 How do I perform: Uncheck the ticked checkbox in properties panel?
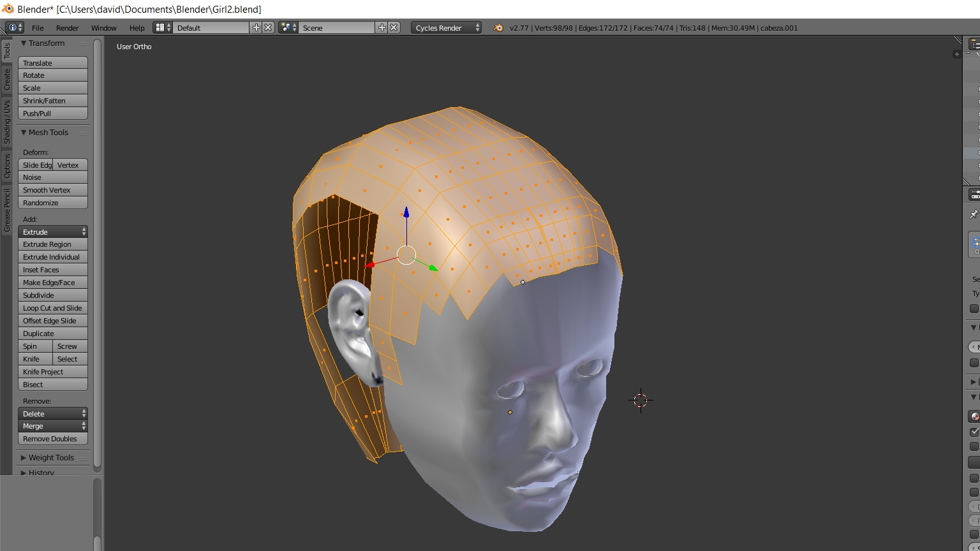pyautogui.click(x=974, y=432)
